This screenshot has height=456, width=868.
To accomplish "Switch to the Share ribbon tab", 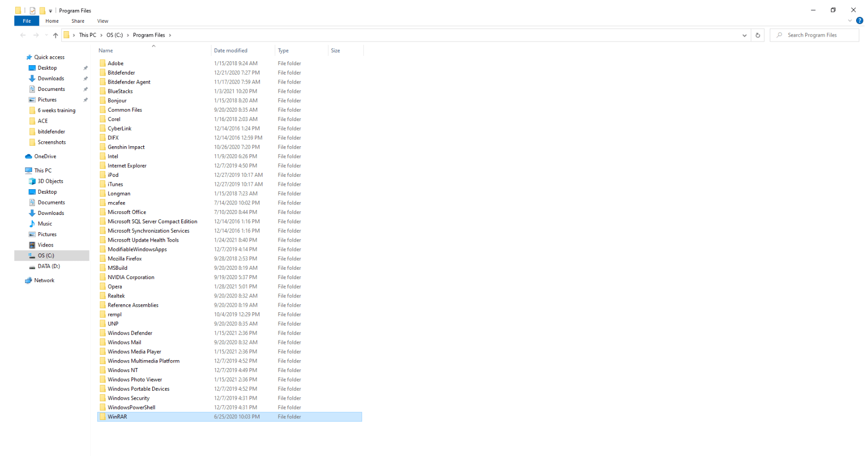I will pyautogui.click(x=78, y=21).
